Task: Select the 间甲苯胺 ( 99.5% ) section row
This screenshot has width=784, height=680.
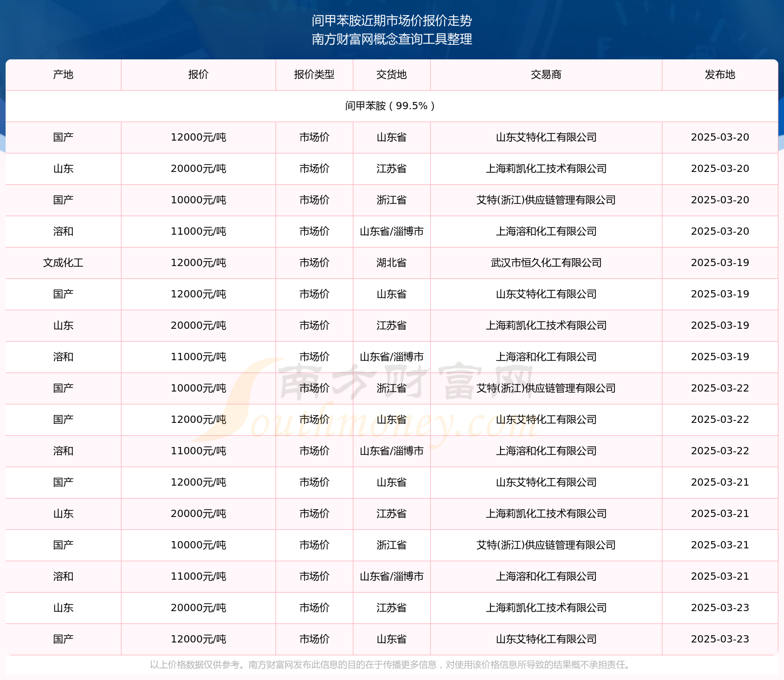Action: point(391,106)
